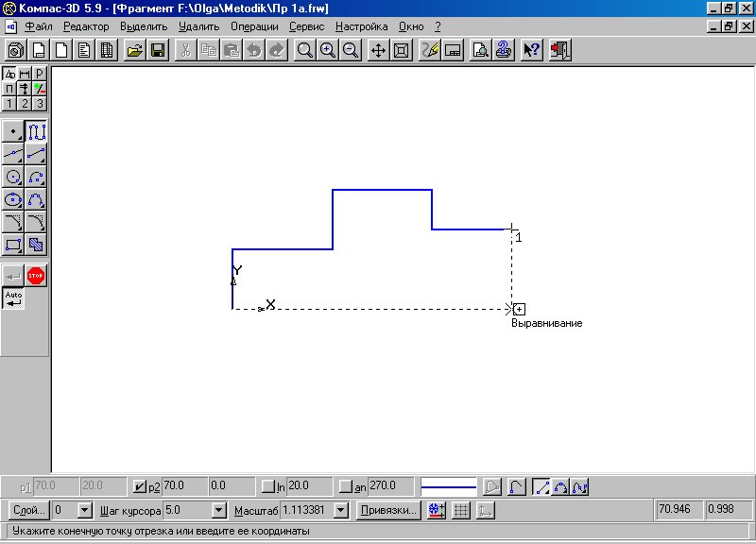This screenshot has height=544, width=756.
Task: Create a new detail document
Action: pos(16,50)
